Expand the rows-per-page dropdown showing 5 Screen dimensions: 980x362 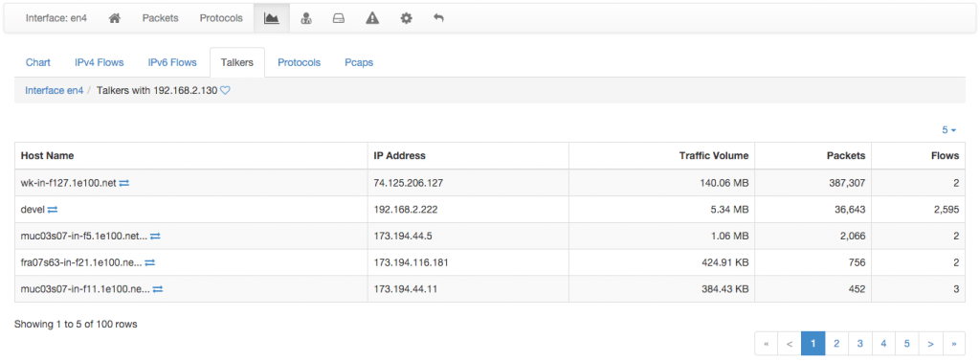point(949,130)
